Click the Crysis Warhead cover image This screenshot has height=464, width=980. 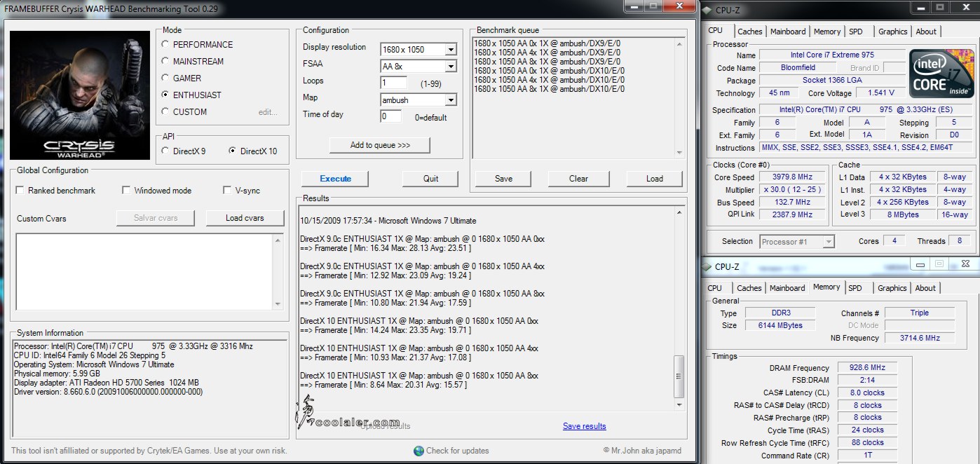coord(79,95)
